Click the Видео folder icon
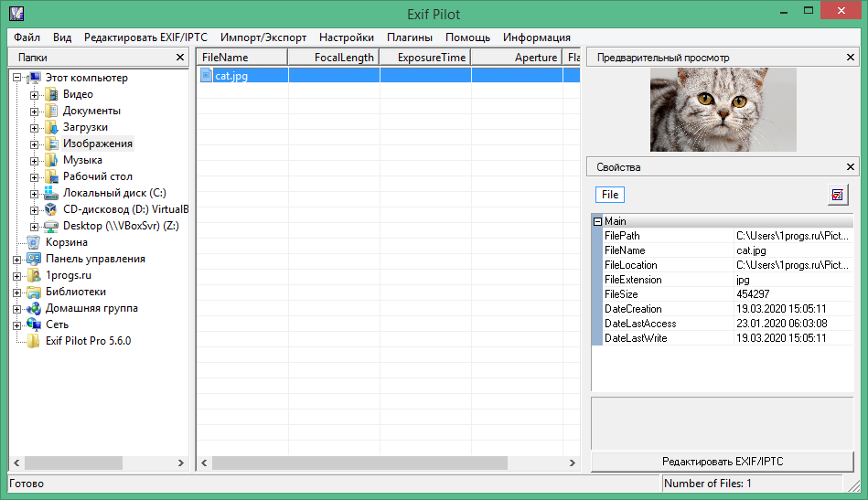The height and width of the screenshot is (500, 868). (x=51, y=94)
